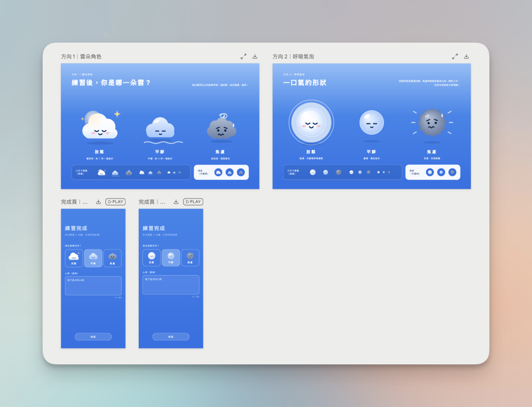This screenshot has width=532, height=407.
Task: Click the calm bubble character in 方向 2
Action: [371, 123]
